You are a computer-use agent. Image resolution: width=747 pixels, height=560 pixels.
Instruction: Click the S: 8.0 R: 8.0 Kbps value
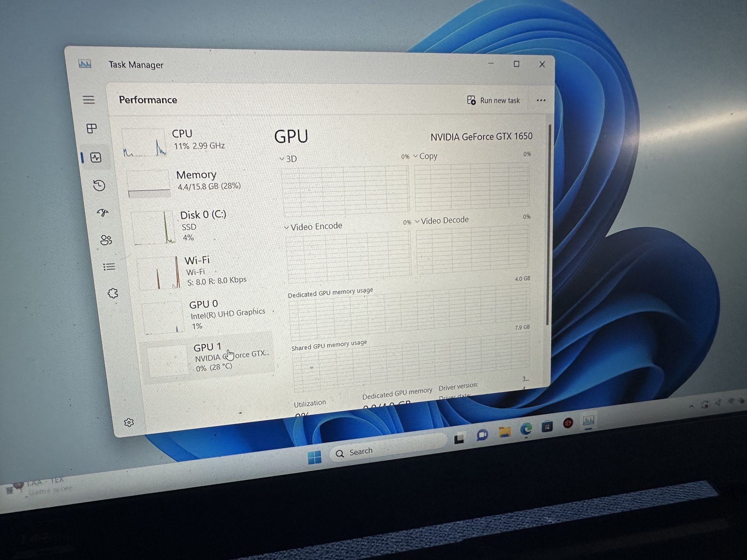point(217,281)
